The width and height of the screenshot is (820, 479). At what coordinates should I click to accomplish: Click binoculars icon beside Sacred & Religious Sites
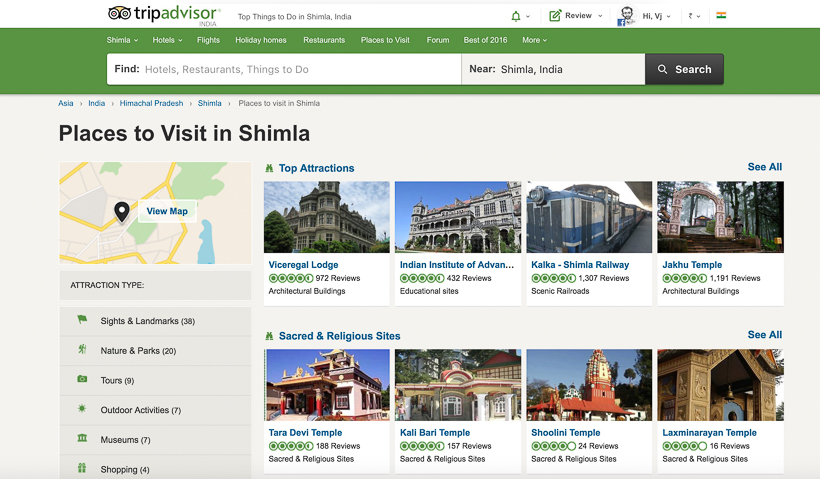tap(269, 336)
